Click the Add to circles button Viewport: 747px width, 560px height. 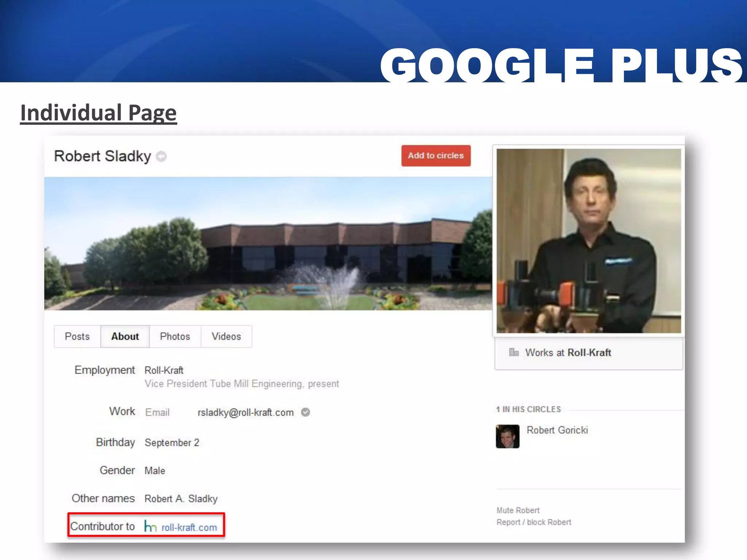point(436,156)
